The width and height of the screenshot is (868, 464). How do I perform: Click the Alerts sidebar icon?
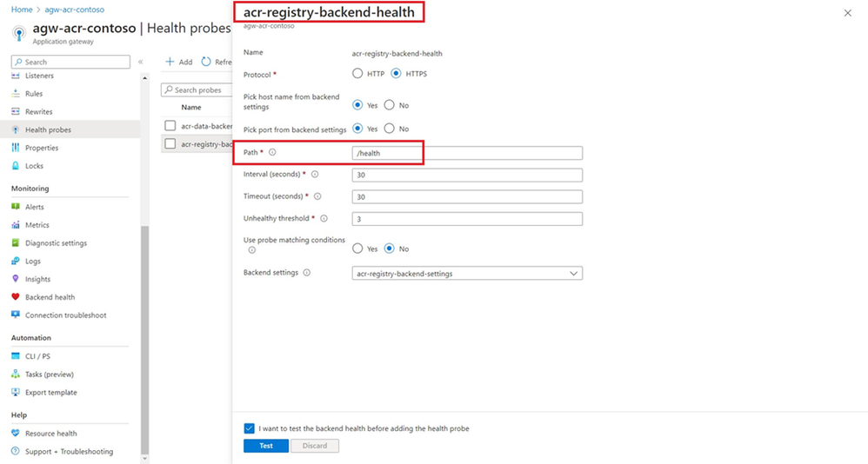pos(16,207)
